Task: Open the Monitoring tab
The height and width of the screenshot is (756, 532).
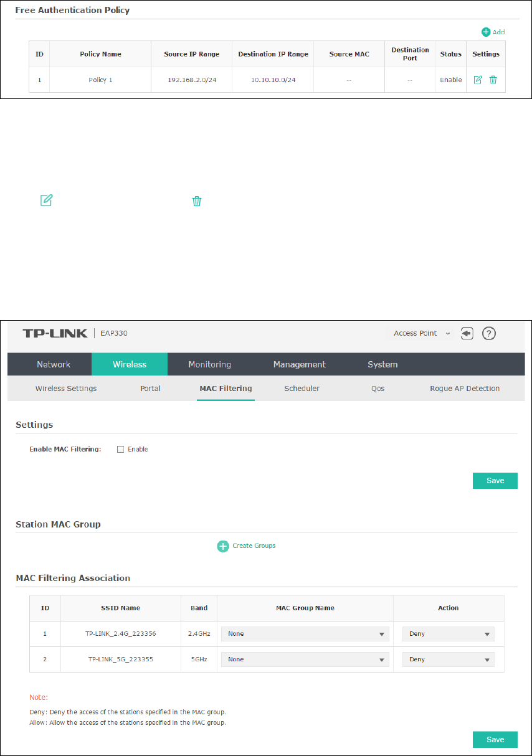Action: (210, 364)
